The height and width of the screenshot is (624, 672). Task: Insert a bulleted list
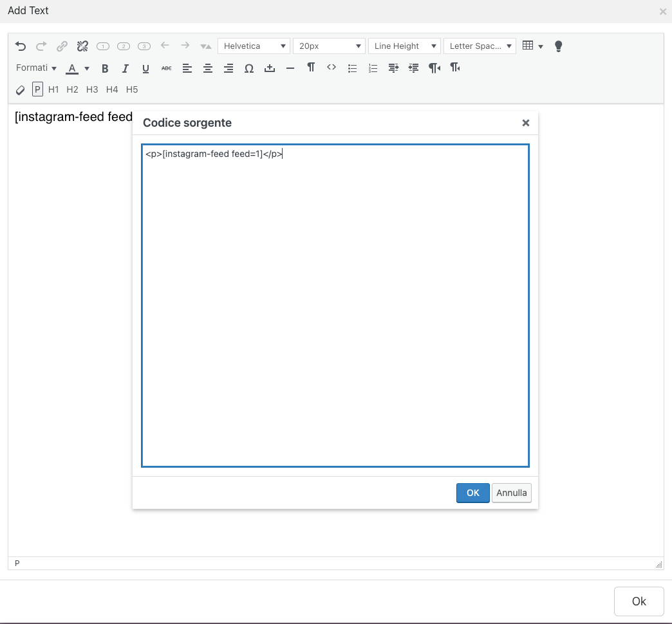pyautogui.click(x=352, y=68)
